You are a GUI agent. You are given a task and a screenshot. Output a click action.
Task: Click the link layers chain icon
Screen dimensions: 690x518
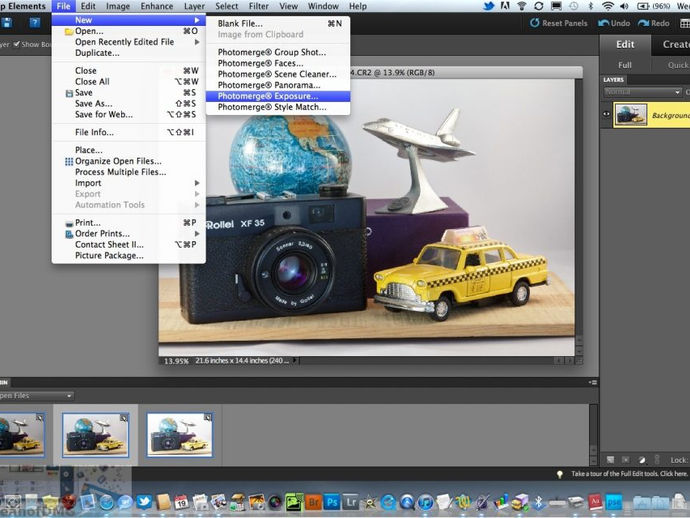[x=657, y=460]
